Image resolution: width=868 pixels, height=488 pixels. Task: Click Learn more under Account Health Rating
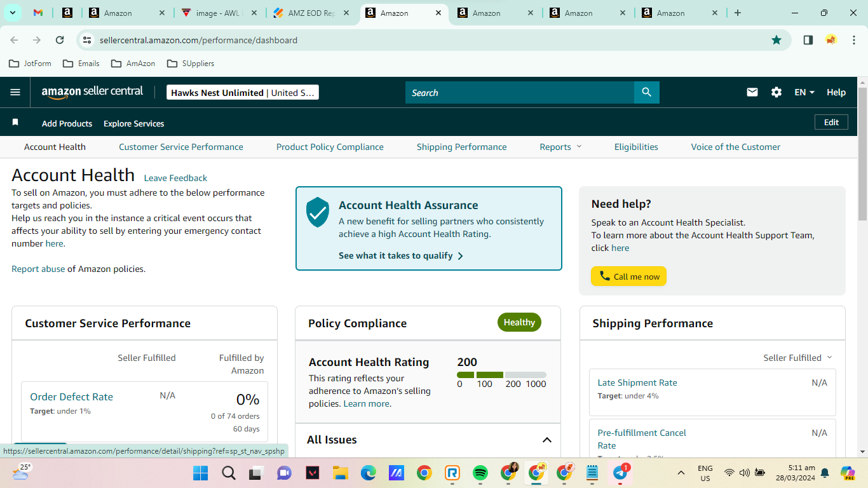[x=366, y=403]
